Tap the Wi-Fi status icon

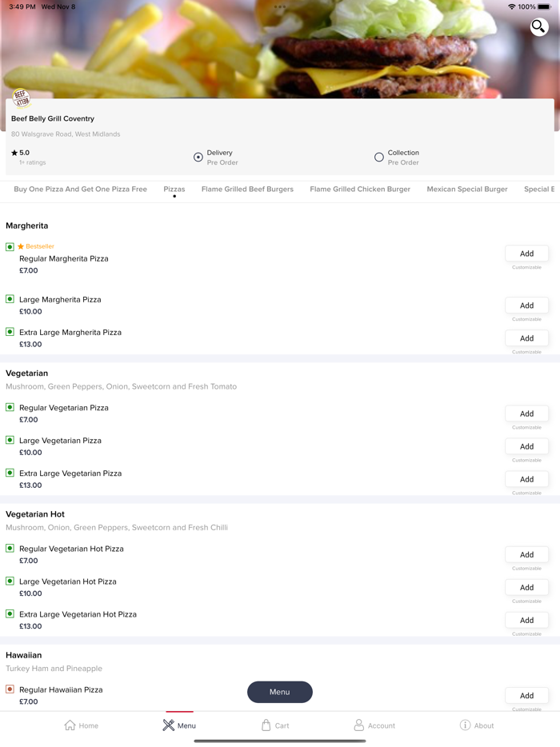511,6
